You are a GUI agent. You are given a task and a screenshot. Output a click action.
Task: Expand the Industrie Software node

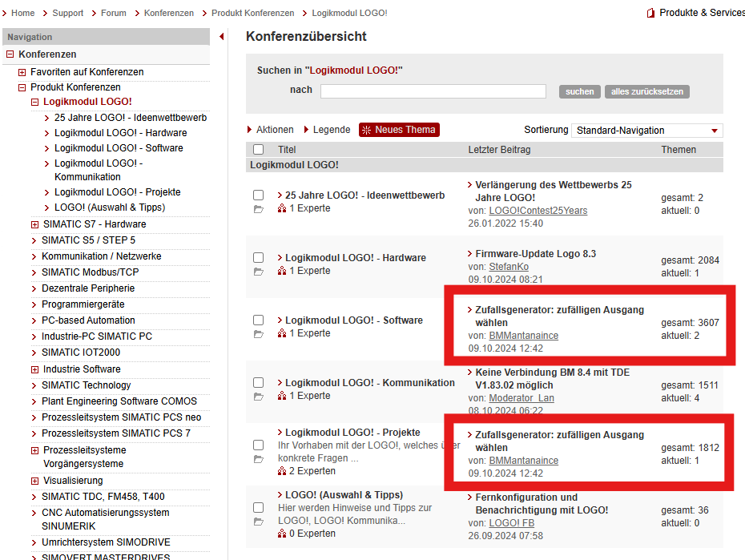(x=34, y=369)
